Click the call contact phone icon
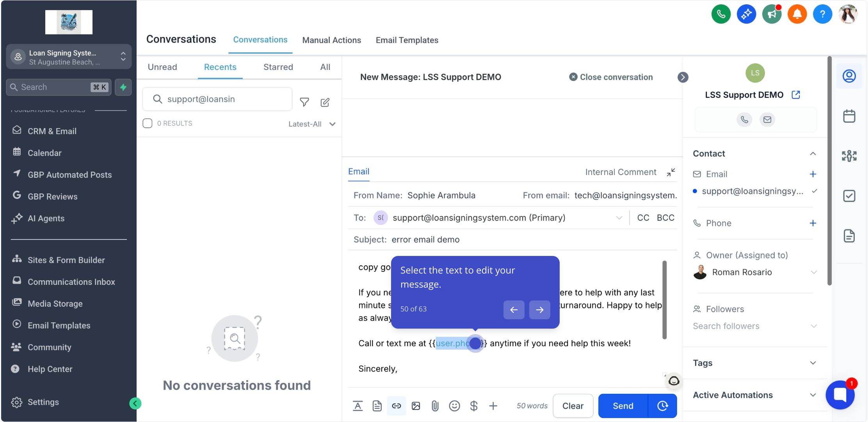 point(744,120)
